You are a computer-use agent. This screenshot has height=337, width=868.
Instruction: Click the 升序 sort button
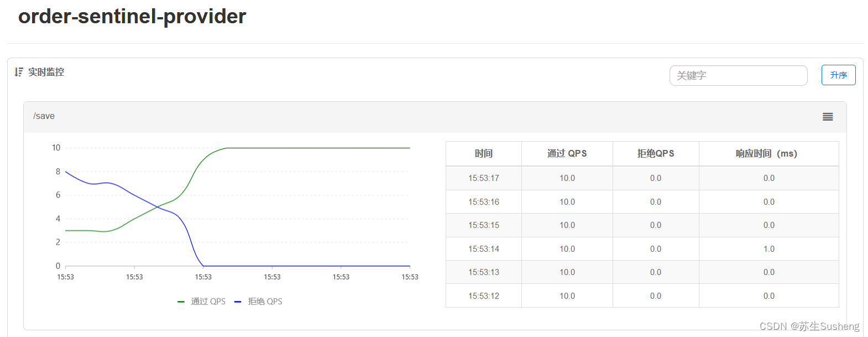tap(838, 75)
